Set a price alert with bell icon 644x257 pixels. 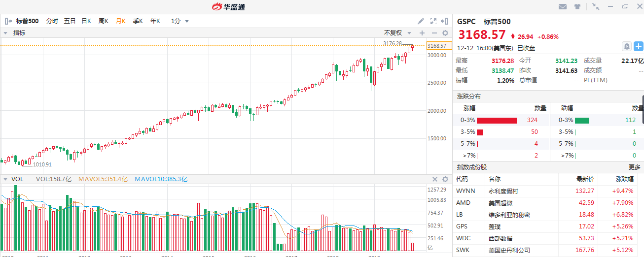click(626, 46)
